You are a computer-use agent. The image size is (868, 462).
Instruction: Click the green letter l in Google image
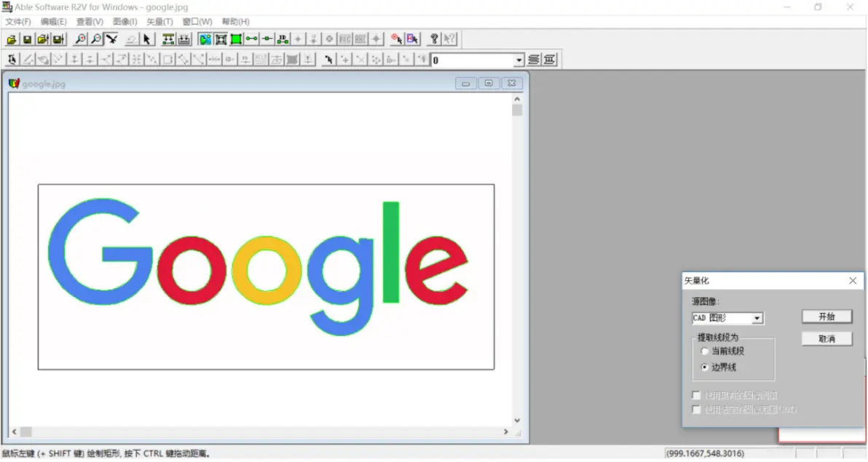pos(391,252)
